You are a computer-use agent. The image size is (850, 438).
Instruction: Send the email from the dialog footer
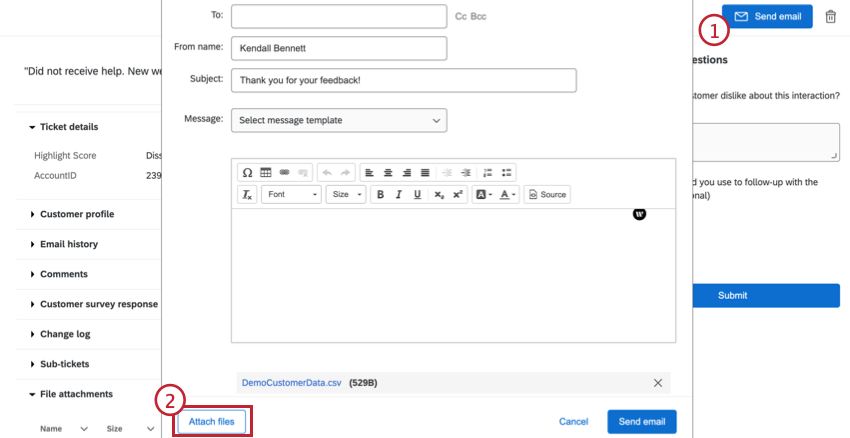(642, 422)
